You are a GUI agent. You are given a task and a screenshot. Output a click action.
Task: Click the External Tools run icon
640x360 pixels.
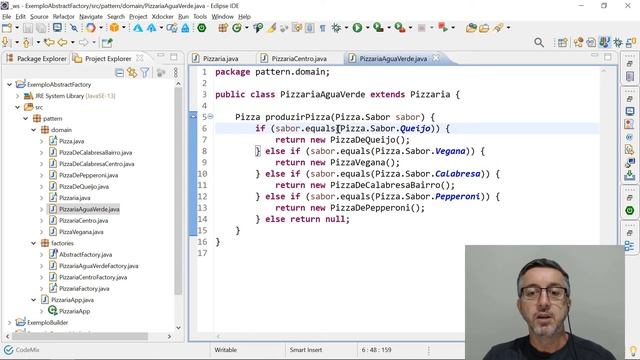tap(400, 28)
